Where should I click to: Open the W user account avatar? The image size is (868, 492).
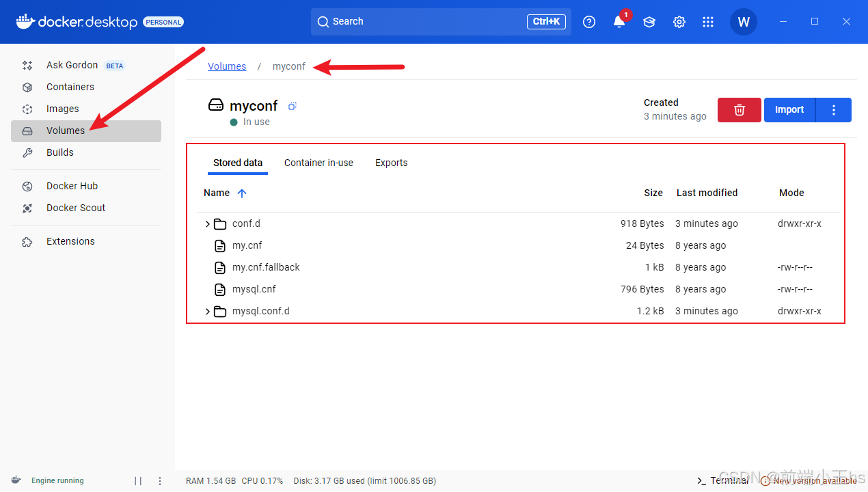click(x=744, y=22)
